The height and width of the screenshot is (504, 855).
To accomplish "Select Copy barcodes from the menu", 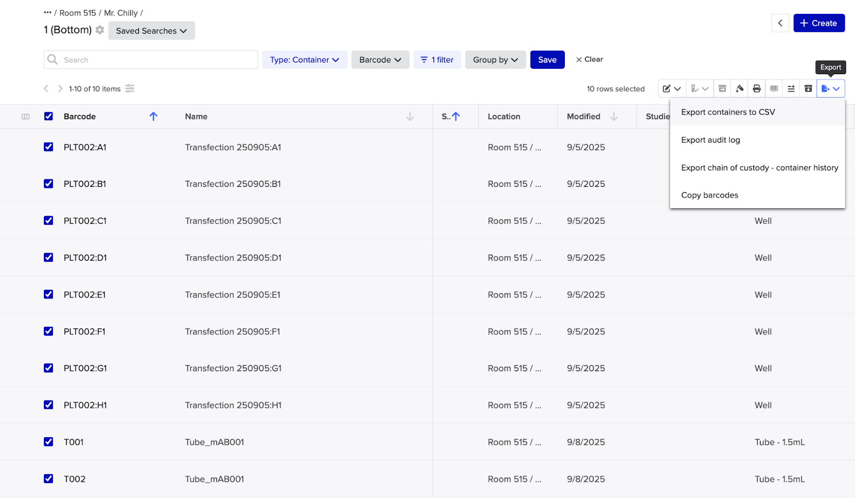I will point(710,195).
